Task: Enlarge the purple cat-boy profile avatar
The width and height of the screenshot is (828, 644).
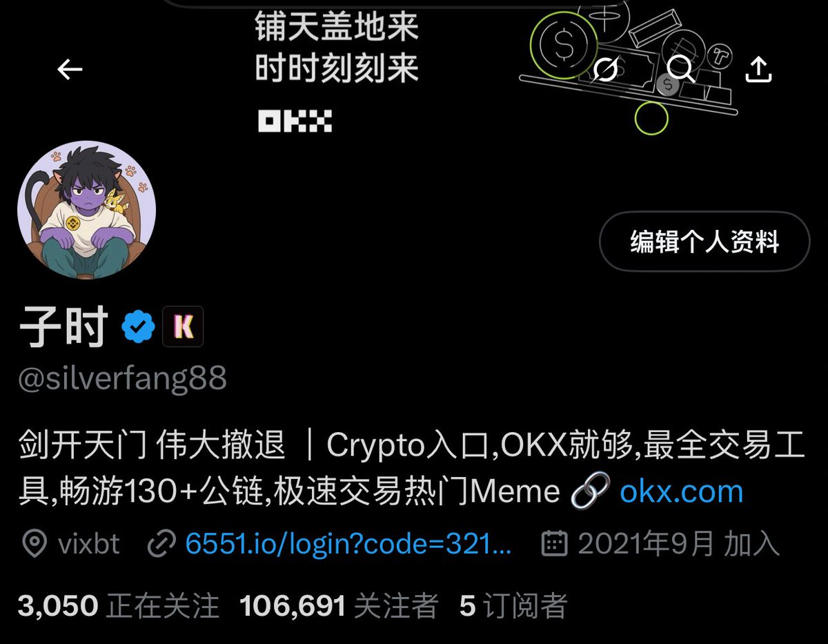Action: pyautogui.click(x=87, y=211)
